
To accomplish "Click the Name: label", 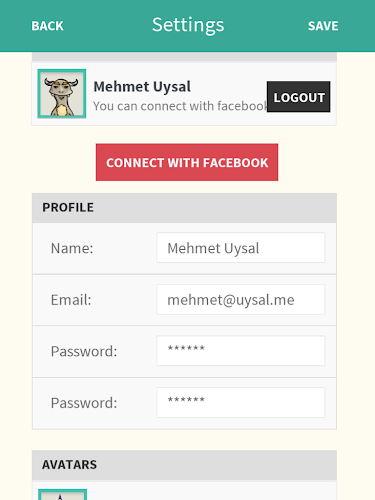I will (x=72, y=248).
